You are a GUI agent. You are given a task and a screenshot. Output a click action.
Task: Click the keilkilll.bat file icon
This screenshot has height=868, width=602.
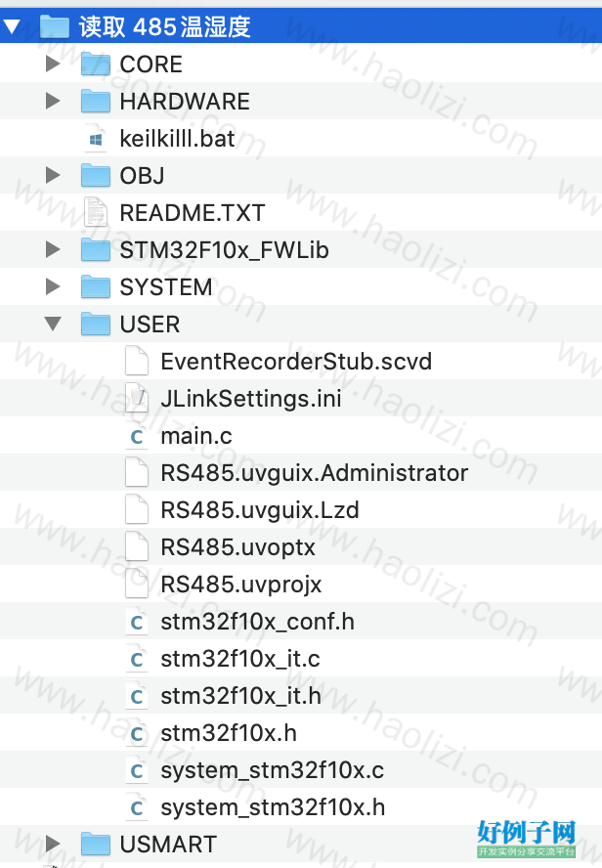[95, 139]
